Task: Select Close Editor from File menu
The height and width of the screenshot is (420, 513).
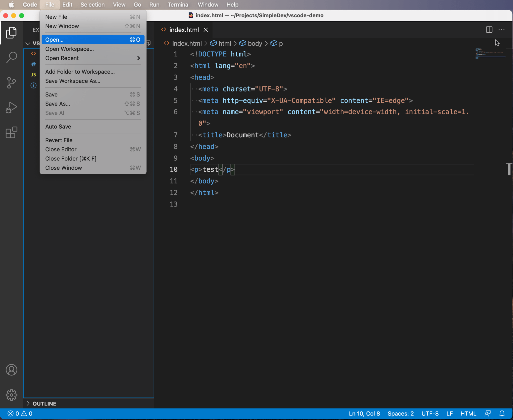Action: [61, 149]
